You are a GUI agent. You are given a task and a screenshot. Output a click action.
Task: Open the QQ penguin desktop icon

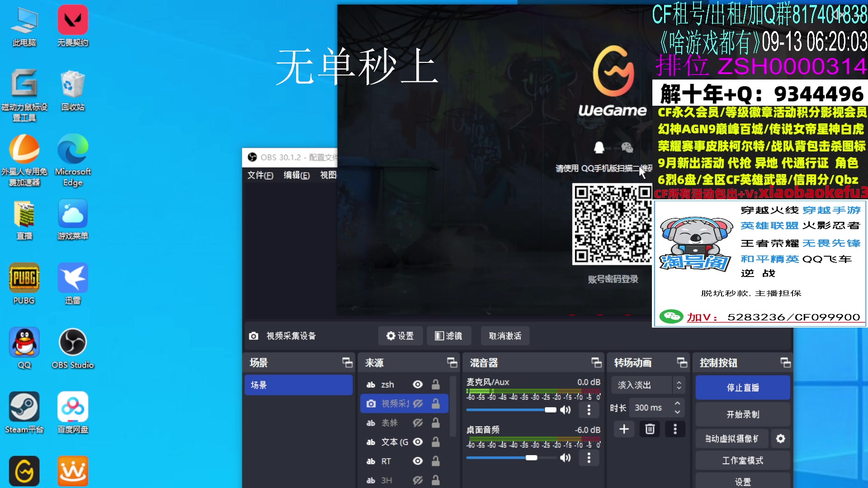pyautogui.click(x=24, y=349)
